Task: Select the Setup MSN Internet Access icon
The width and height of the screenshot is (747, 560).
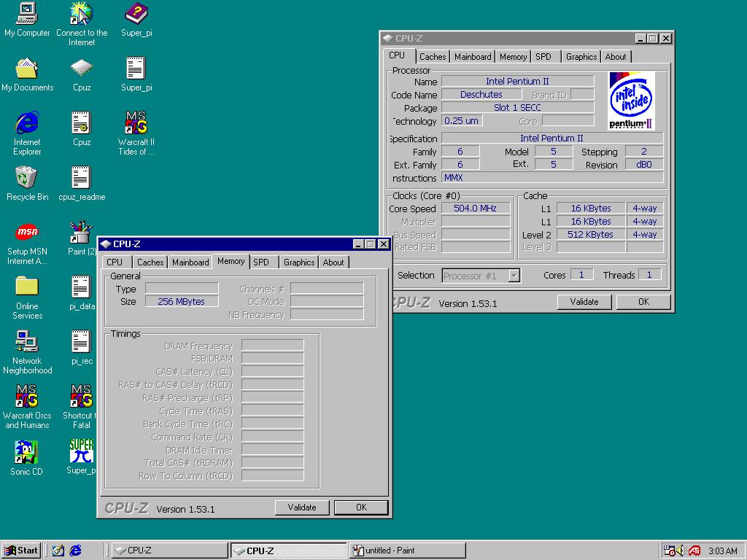Action: [27, 243]
